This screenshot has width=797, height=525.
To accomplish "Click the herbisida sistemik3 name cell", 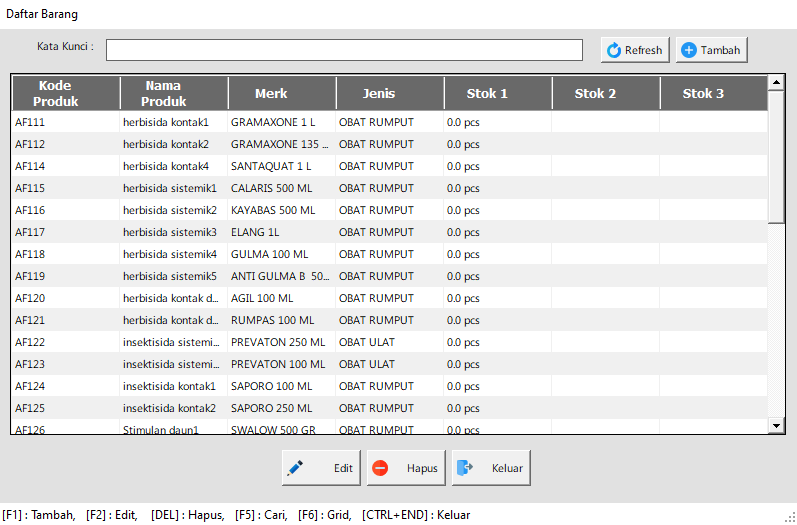I will [173, 232].
